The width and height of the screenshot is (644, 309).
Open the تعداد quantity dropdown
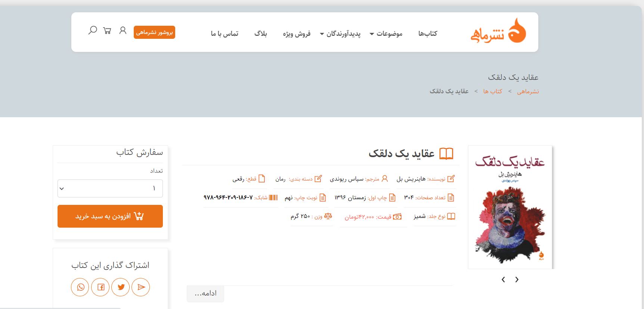110,188
